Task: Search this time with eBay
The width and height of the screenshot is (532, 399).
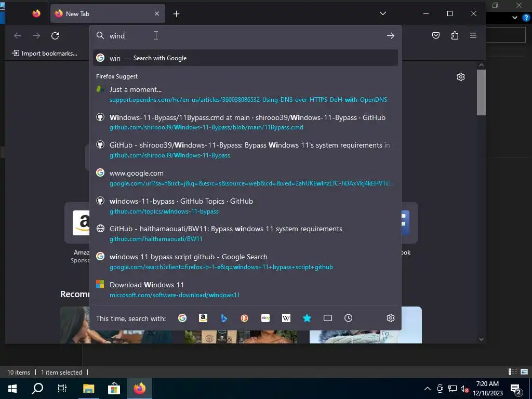Action: (265, 318)
